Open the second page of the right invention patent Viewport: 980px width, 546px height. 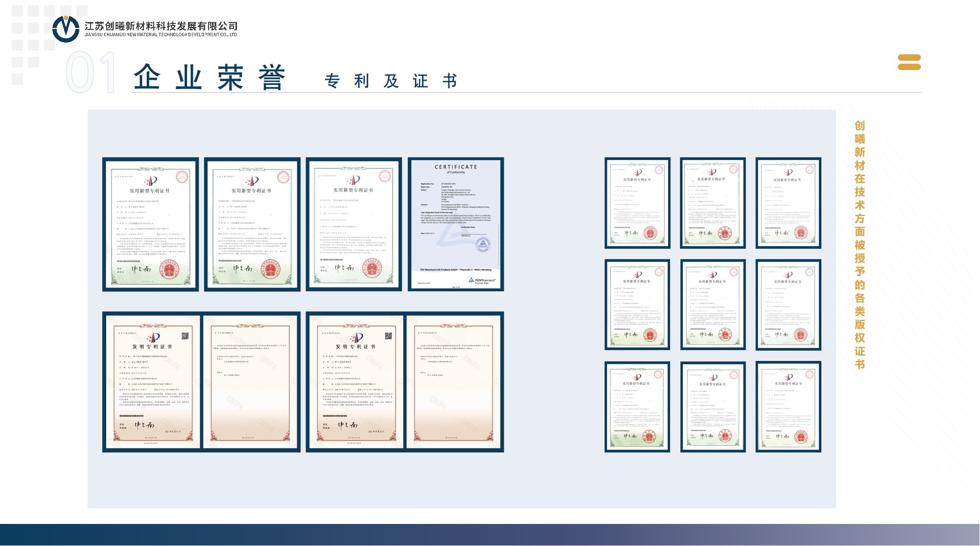click(454, 382)
